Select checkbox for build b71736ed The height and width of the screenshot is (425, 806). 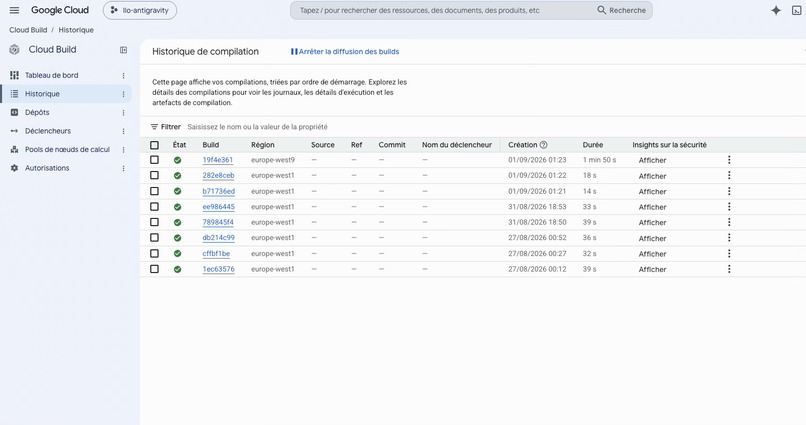click(x=154, y=191)
